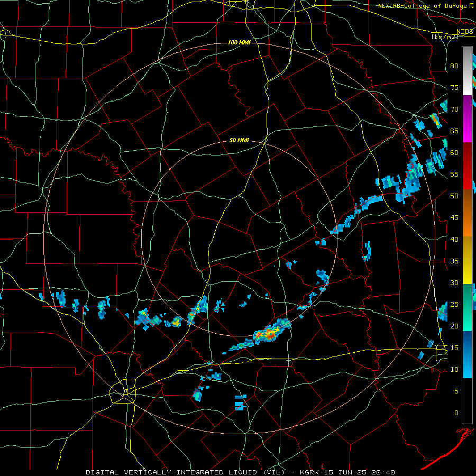Click the "KGRK" radar site identifier

(x=310, y=472)
